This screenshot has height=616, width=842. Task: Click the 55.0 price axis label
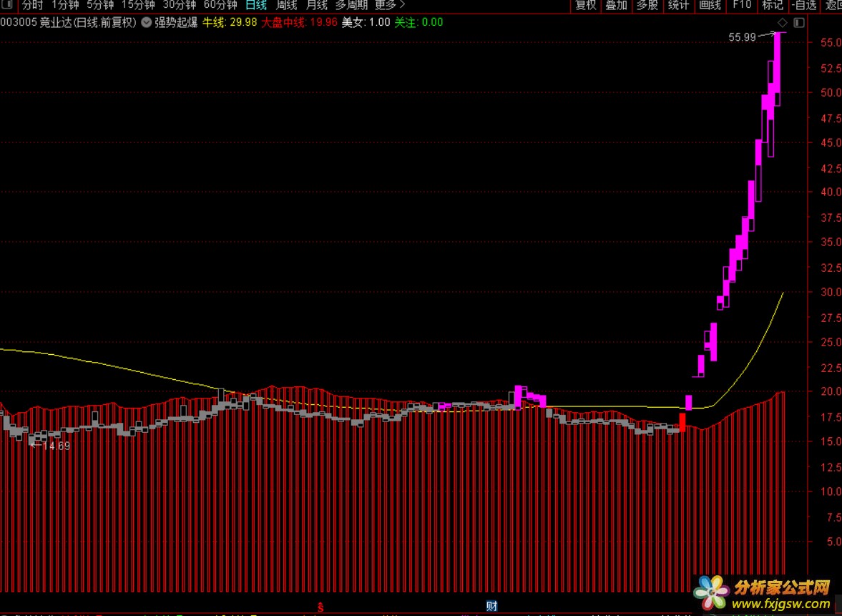point(831,42)
